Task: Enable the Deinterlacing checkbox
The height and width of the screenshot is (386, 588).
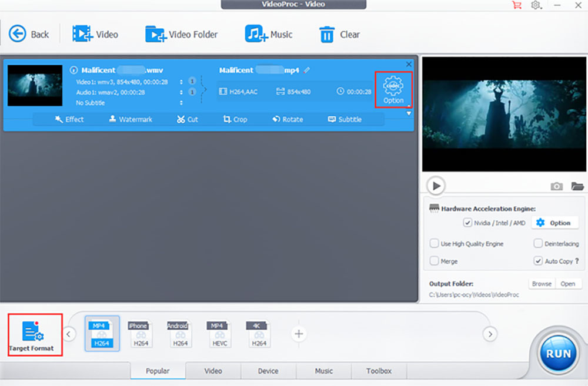Action: pyautogui.click(x=538, y=244)
